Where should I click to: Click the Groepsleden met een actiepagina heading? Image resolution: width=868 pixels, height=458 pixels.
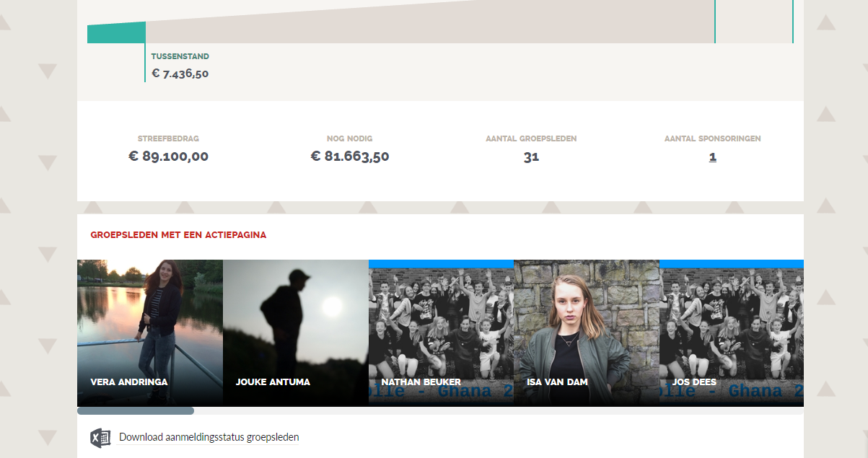point(178,235)
